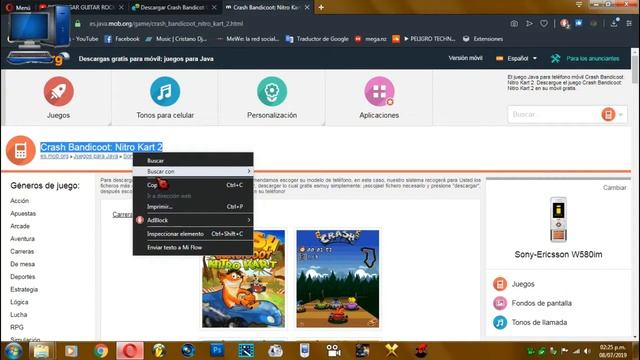Open the Aventura genre link

[22, 239]
